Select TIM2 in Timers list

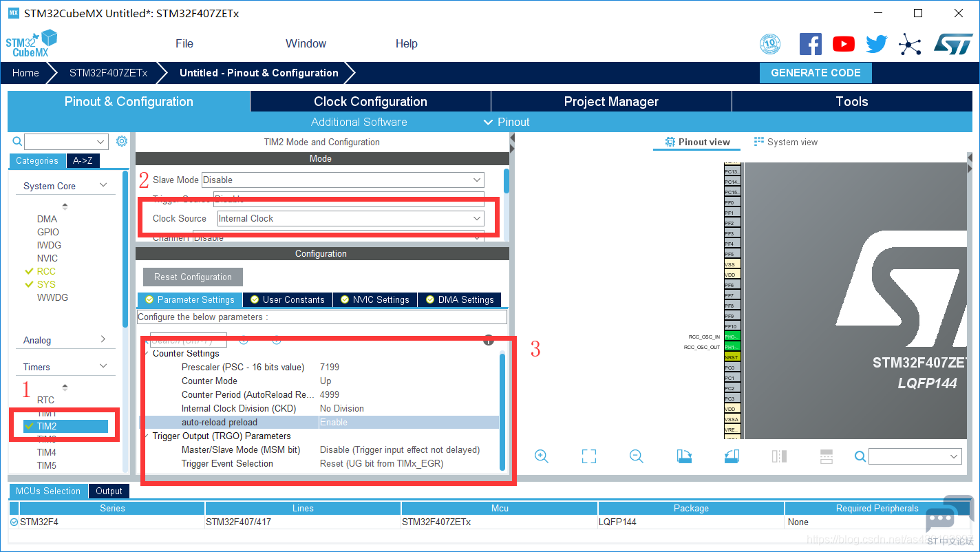[65, 426]
